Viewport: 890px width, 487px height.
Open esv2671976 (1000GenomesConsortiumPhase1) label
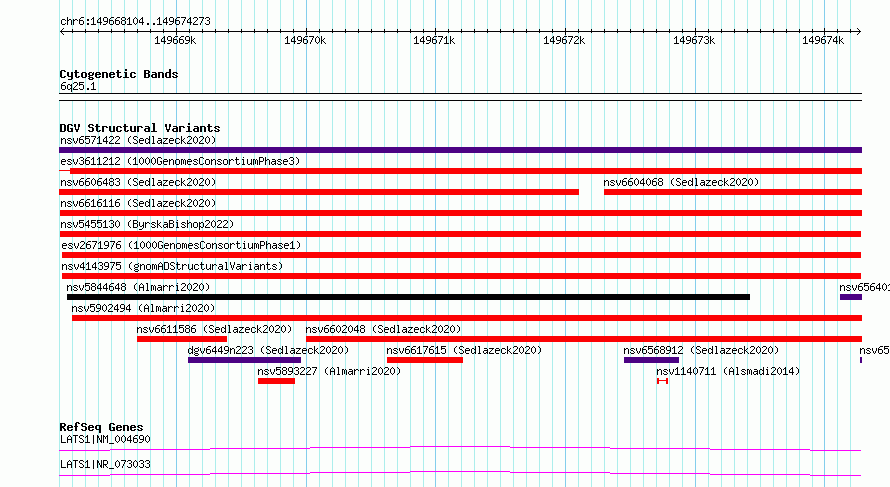[x=181, y=245]
